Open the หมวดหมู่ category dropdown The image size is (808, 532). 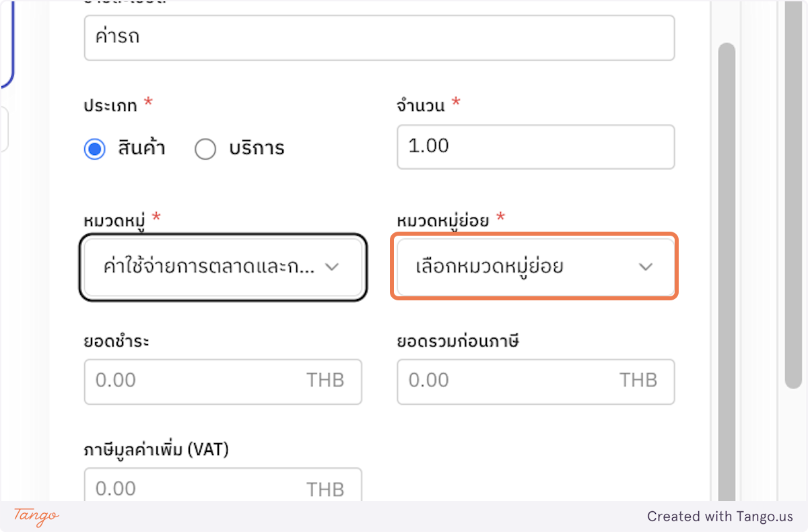222,267
